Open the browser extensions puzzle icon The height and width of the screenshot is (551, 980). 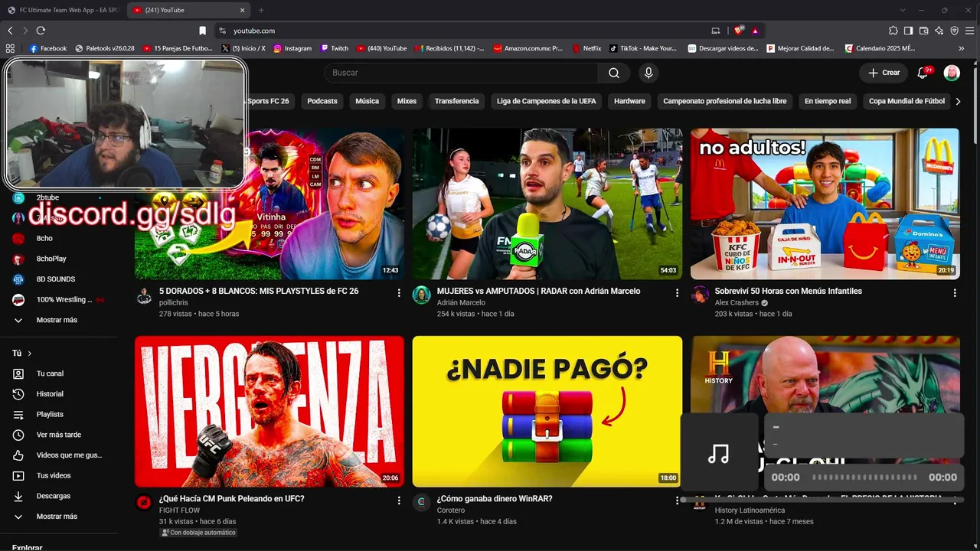pyautogui.click(x=893, y=31)
